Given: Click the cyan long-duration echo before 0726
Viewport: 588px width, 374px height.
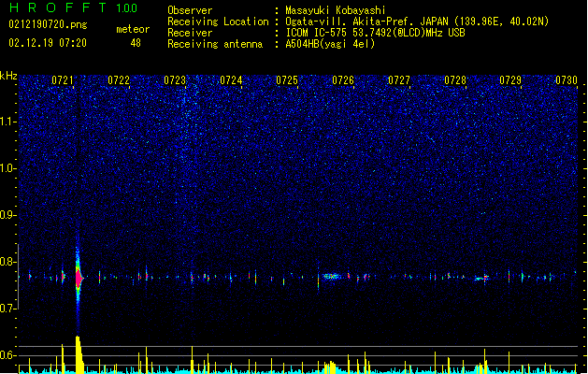Looking at the screenshot, I should click(331, 277).
